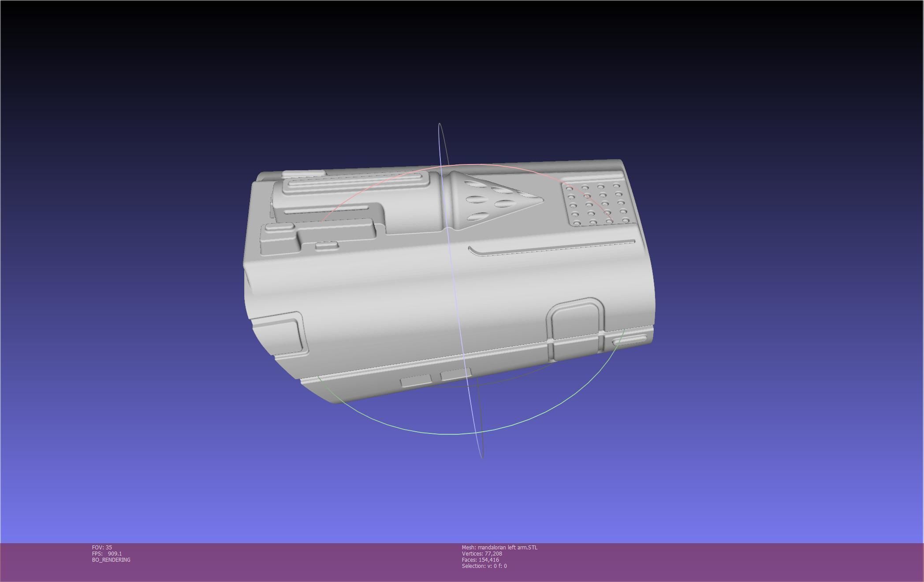Click the Faces: 154,416 text
The width and height of the screenshot is (924, 582).
point(481,560)
